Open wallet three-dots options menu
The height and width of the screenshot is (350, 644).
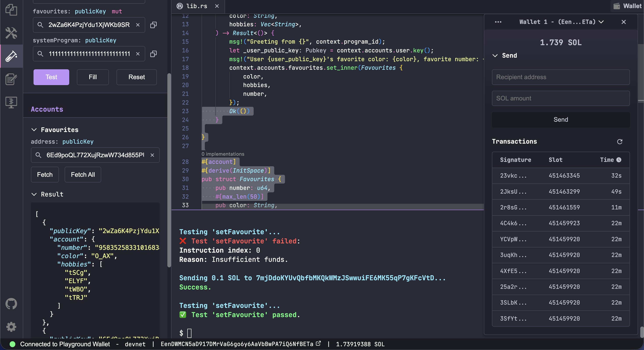click(x=498, y=22)
